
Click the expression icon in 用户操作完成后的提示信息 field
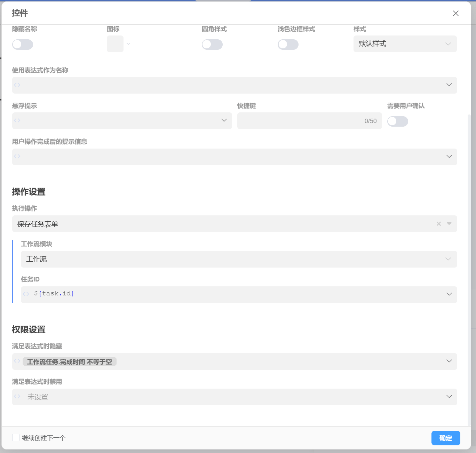(17, 157)
